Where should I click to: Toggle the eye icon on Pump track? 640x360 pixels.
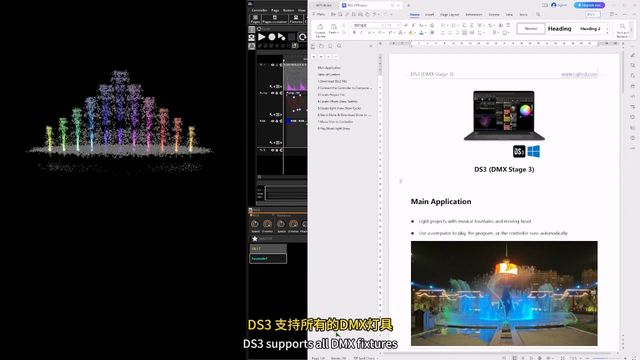(x=273, y=93)
